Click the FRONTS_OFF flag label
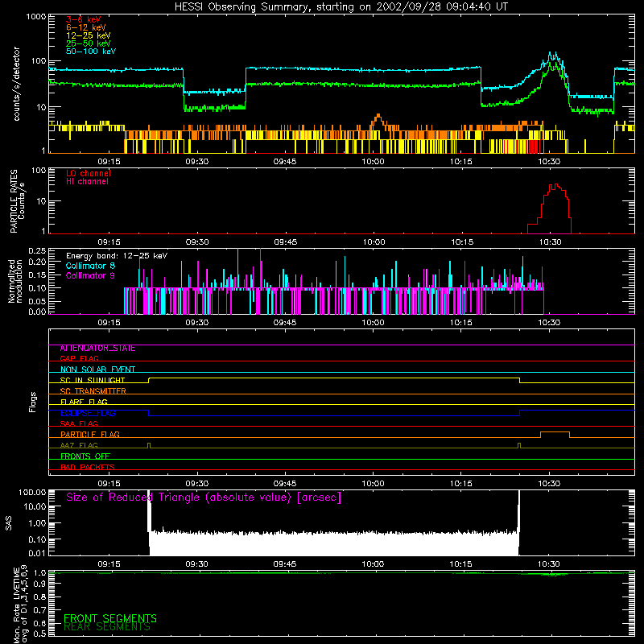The image size is (644, 644). [x=85, y=456]
